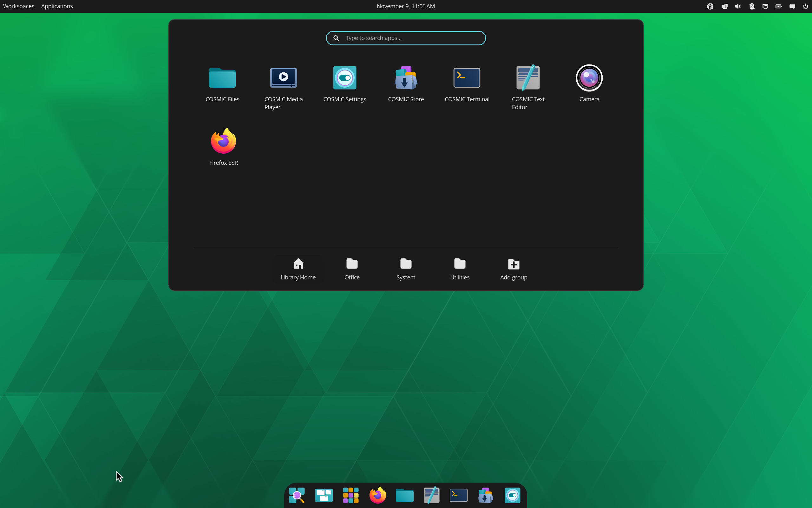
Task: Open the sound volume applet
Action: [738, 6]
